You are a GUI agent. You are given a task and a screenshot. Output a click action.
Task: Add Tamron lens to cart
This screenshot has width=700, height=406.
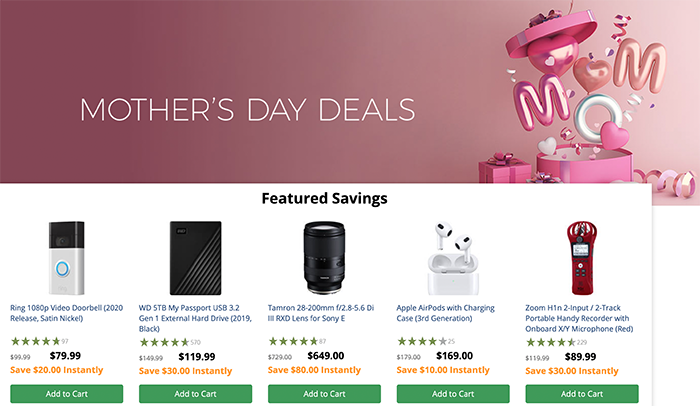[x=323, y=394]
